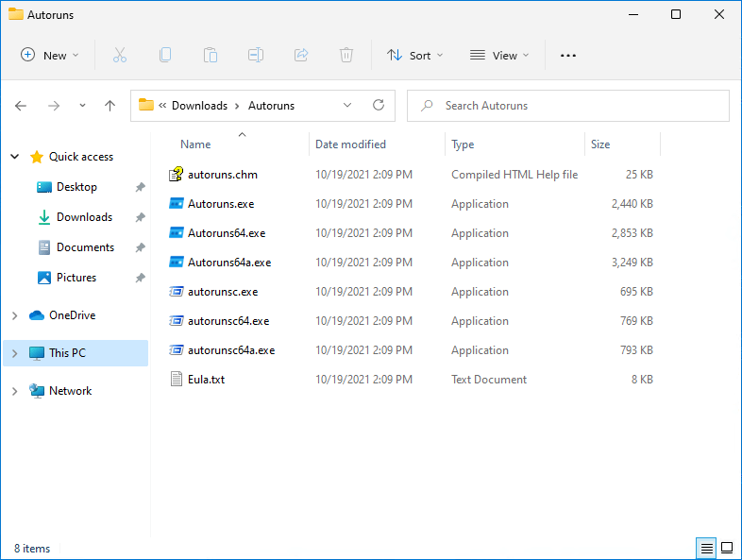Click the Paste clipboard icon
This screenshot has height=560, width=742.
click(211, 56)
